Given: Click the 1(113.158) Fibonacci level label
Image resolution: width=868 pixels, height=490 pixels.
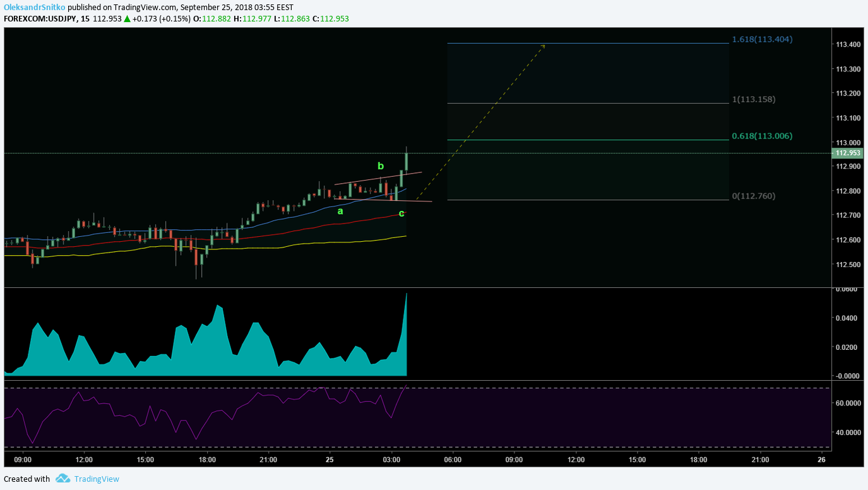Looking at the screenshot, I should pos(754,99).
